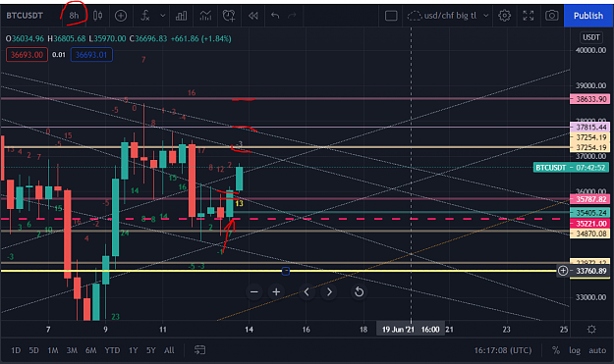Viewport: 614px width, 364px height.
Task: Toggle log scale mode
Action: point(575,350)
